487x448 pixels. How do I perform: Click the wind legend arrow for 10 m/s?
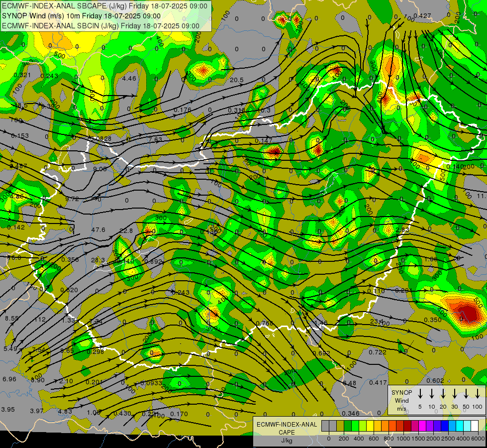(431, 393)
